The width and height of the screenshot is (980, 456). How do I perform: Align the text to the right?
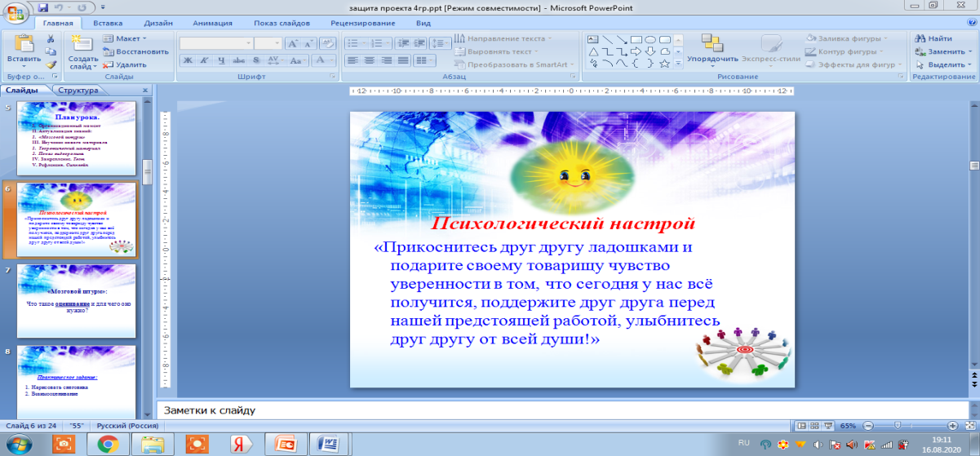tap(385, 60)
